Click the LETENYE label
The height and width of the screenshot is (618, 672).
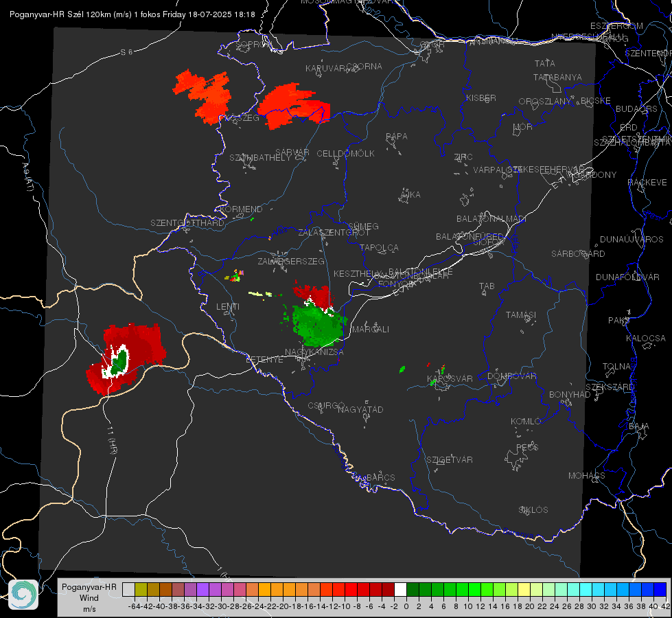coord(264,359)
